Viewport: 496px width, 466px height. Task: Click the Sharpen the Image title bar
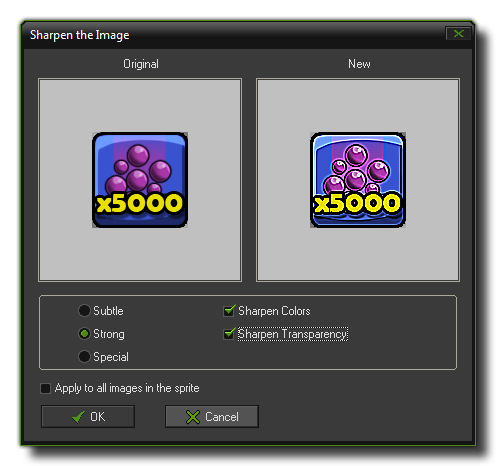tap(233, 35)
